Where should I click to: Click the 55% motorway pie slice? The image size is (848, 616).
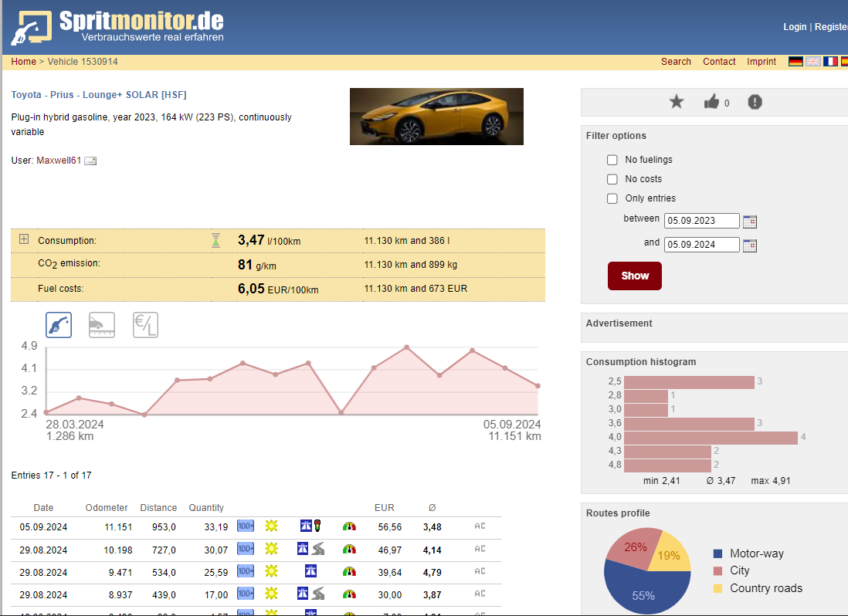[643, 591]
